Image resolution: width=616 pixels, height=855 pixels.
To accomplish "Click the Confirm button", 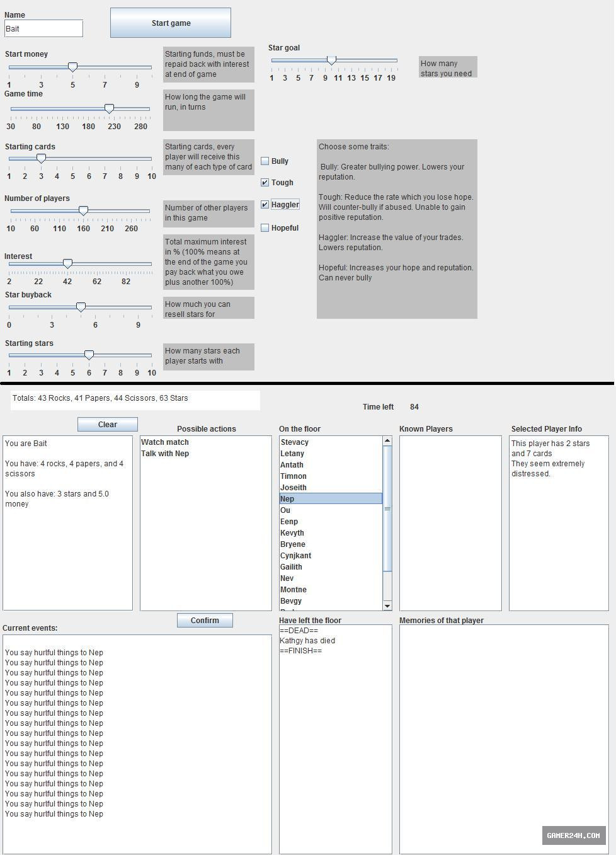I will pyautogui.click(x=205, y=621).
